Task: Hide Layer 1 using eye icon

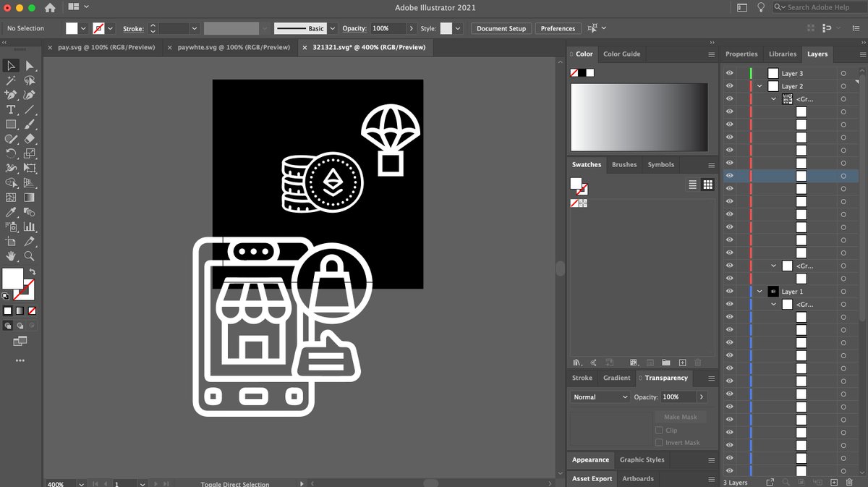Action: pos(729,292)
